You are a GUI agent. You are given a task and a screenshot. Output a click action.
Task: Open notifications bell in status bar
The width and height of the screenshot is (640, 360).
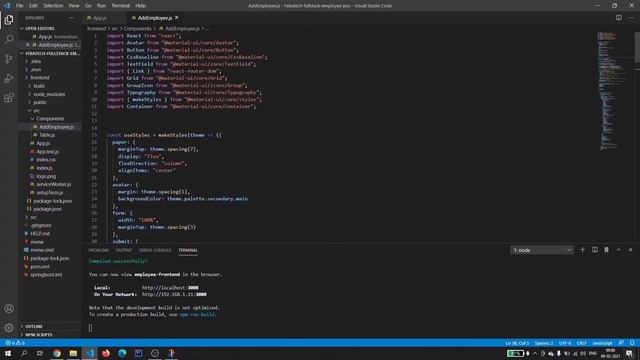click(x=632, y=343)
